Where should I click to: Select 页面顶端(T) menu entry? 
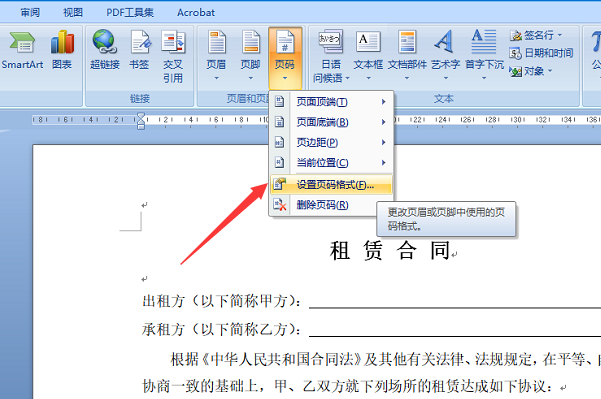tap(331, 102)
